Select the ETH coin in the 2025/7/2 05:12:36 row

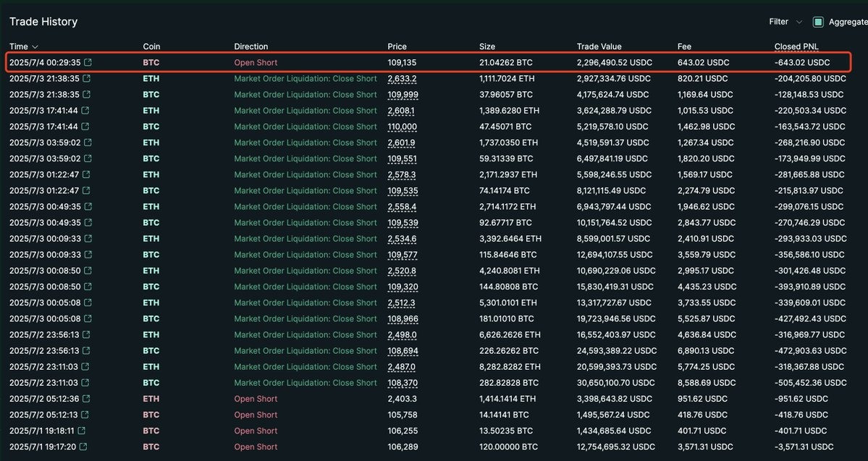point(151,399)
